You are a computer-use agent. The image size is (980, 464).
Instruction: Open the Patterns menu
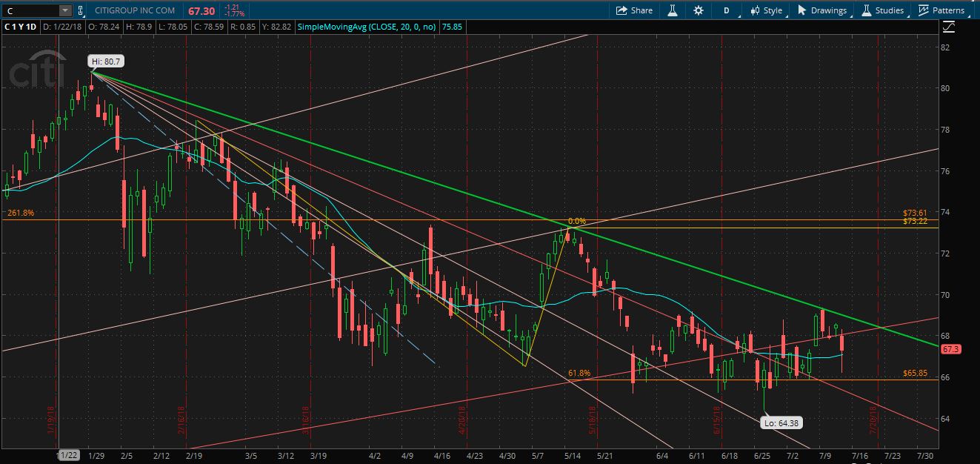pyautogui.click(x=941, y=10)
